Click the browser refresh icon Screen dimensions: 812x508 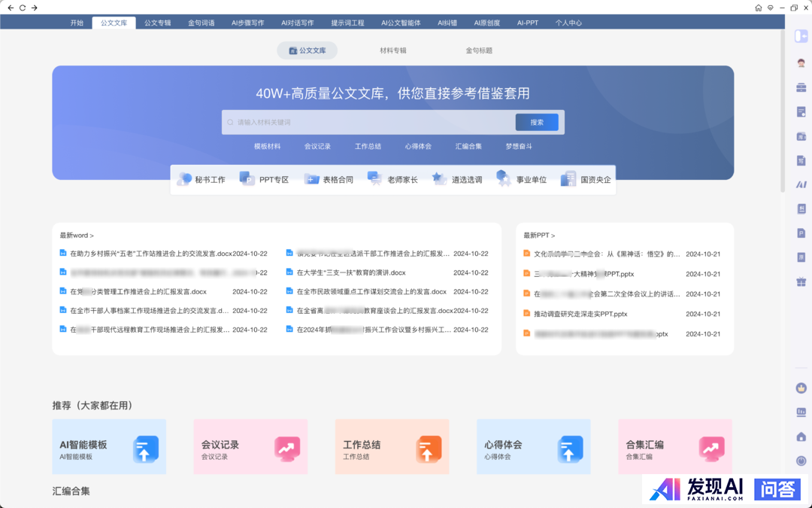click(23, 8)
